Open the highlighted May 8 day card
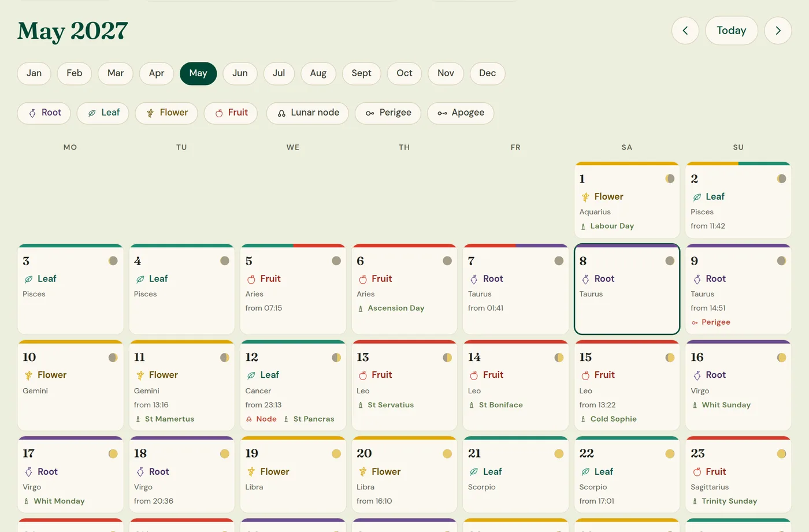 [x=627, y=289]
